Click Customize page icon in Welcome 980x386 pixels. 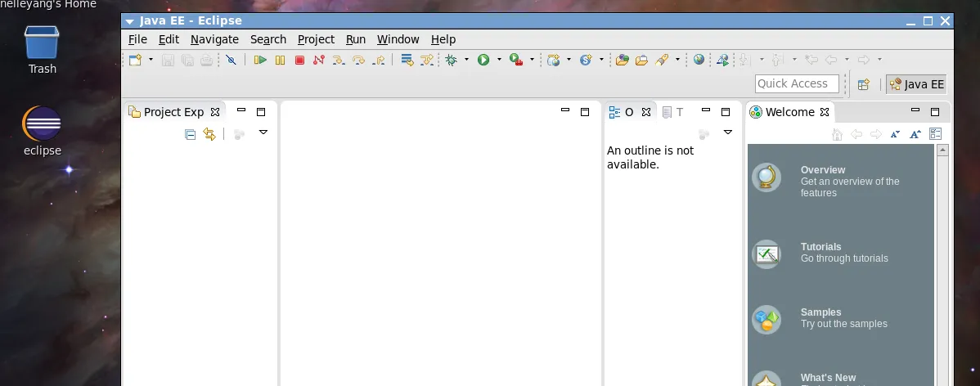[935, 133]
